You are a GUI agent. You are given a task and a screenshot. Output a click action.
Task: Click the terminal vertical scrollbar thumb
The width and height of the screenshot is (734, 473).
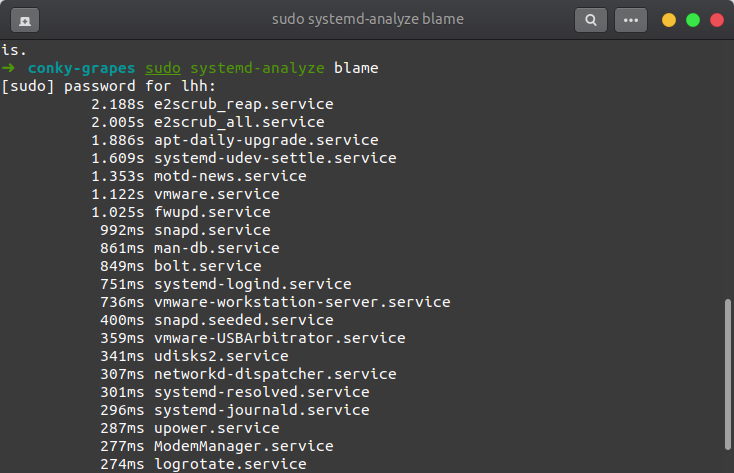pos(727,374)
